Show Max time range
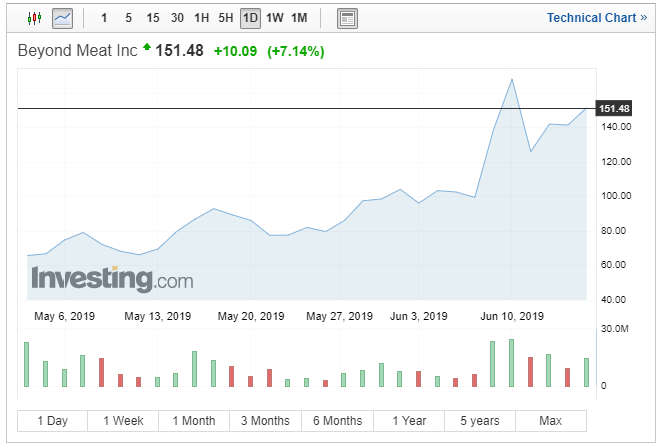 pyautogui.click(x=551, y=421)
